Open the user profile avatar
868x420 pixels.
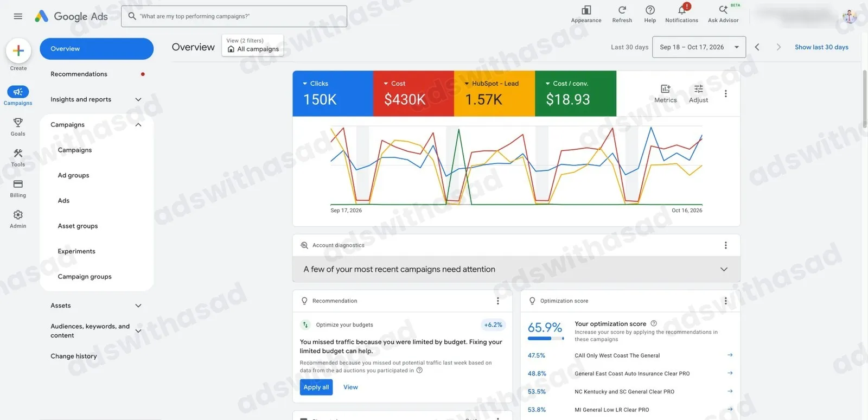pos(850,16)
